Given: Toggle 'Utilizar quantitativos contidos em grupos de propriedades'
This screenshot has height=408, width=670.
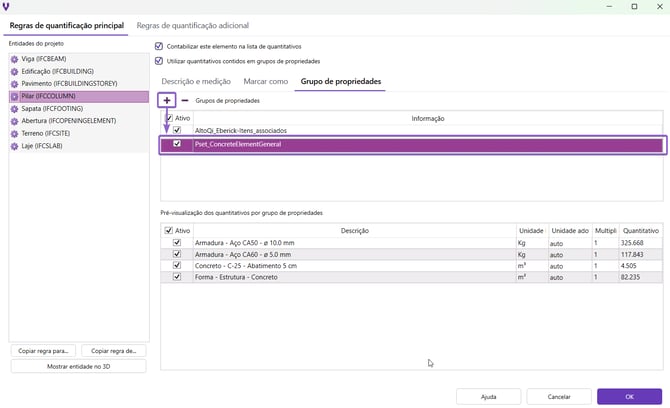Looking at the screenshot, I should pyautogui.click(x=159, y=61).
